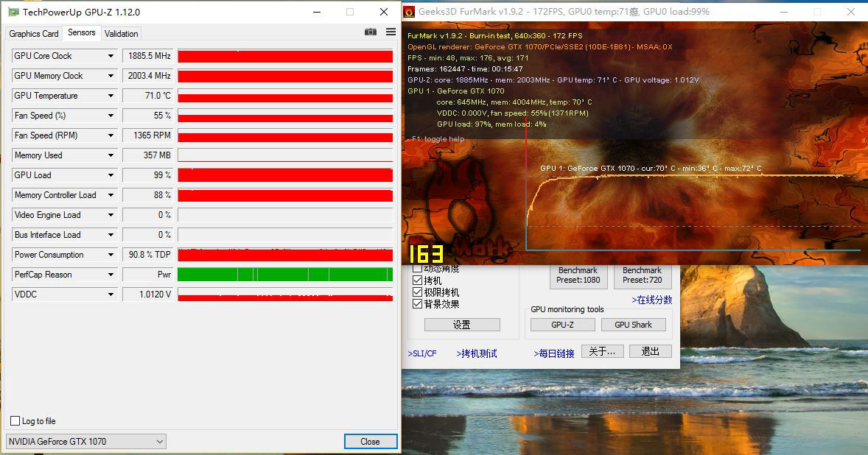Click the FurMark FPS counter 163
Image resolution: width=868 pixels, height=455 pixels.
426,254
